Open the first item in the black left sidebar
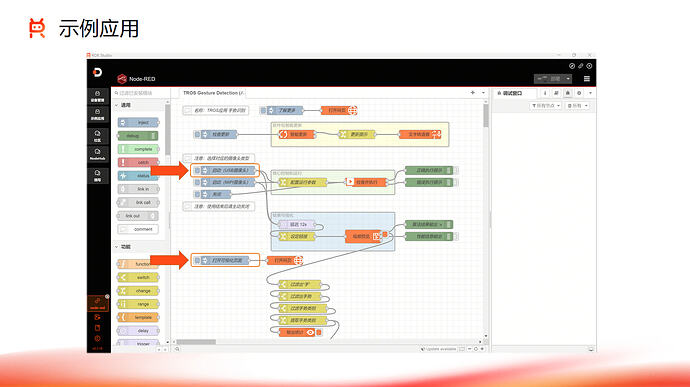The height and width of the screenshot is (387, 690). tap(97, 96)
